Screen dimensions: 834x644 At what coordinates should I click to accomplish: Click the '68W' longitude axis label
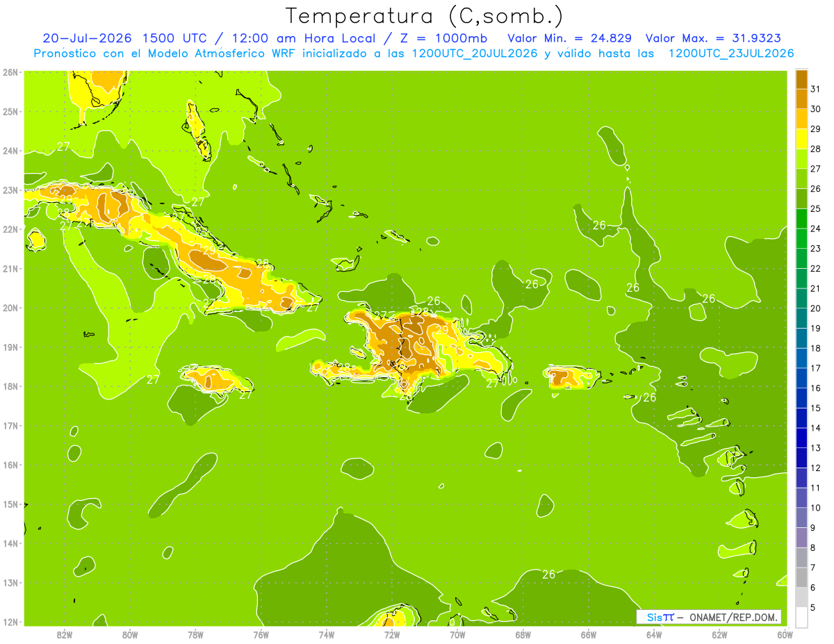click(x=523, y=634)
